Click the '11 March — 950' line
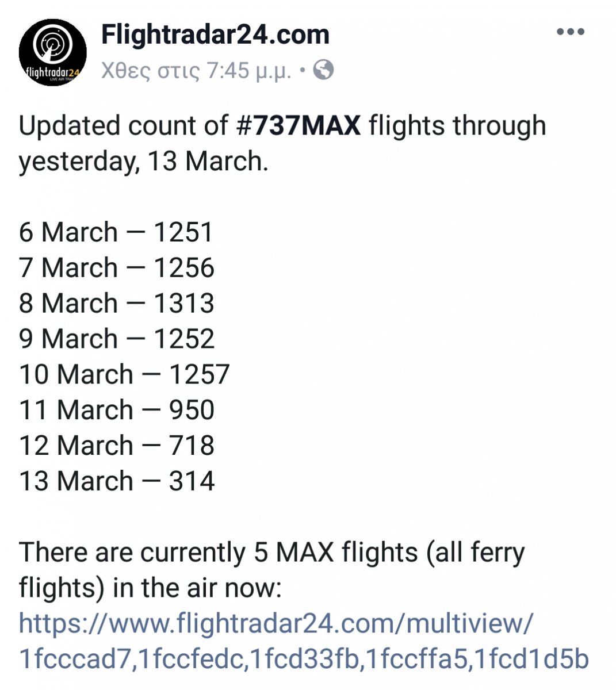Screen dimensions: 616x690 [117, 410]
